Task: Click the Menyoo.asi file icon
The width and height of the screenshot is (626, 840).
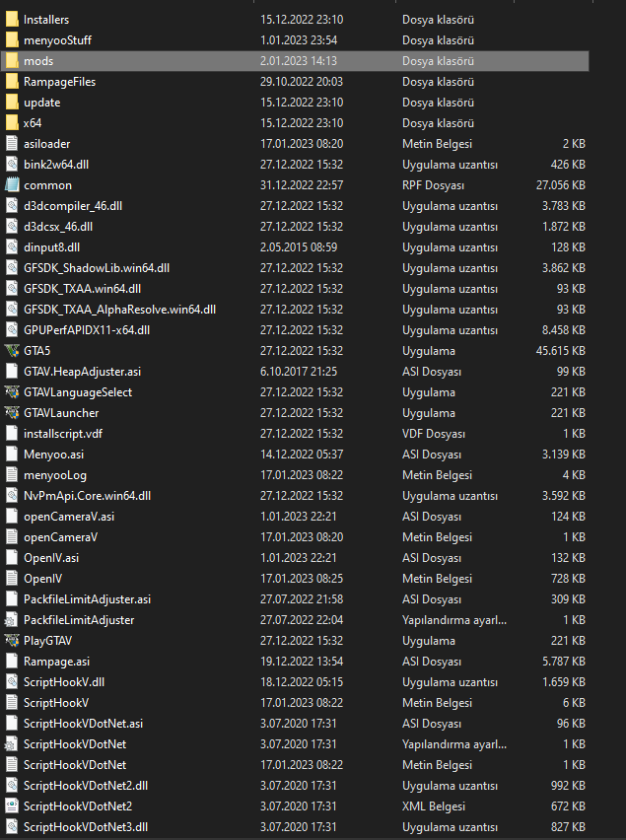Action: [x=12, y=455]
